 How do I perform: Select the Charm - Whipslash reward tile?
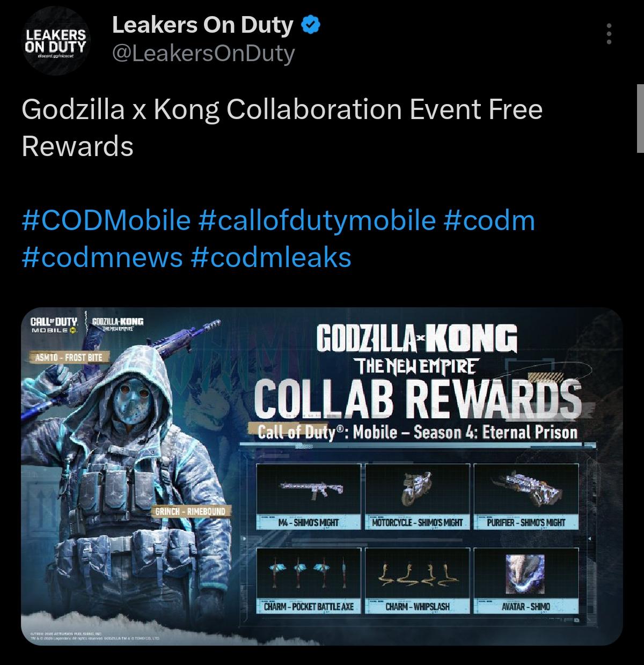418,580
